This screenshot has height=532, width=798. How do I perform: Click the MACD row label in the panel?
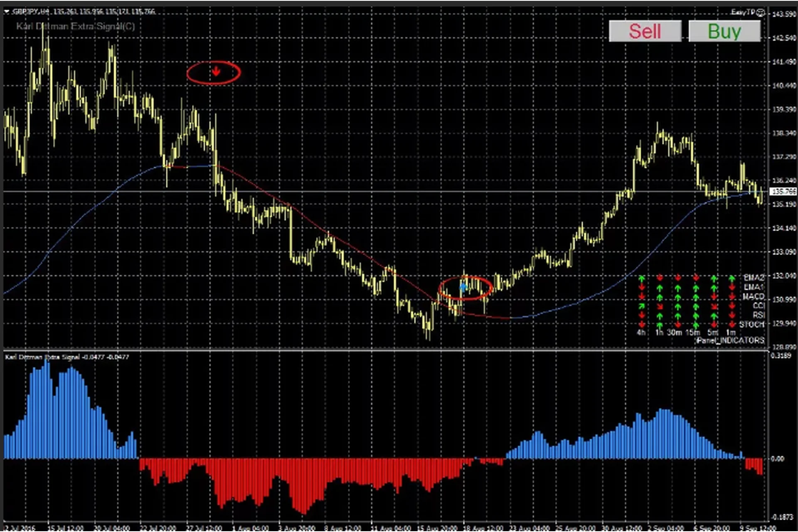coord(753,296)
